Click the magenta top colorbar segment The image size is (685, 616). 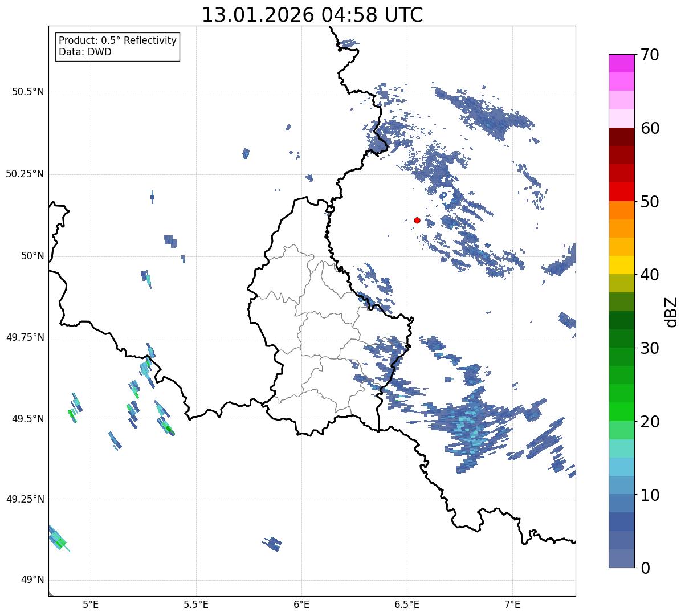coord(622,63)
